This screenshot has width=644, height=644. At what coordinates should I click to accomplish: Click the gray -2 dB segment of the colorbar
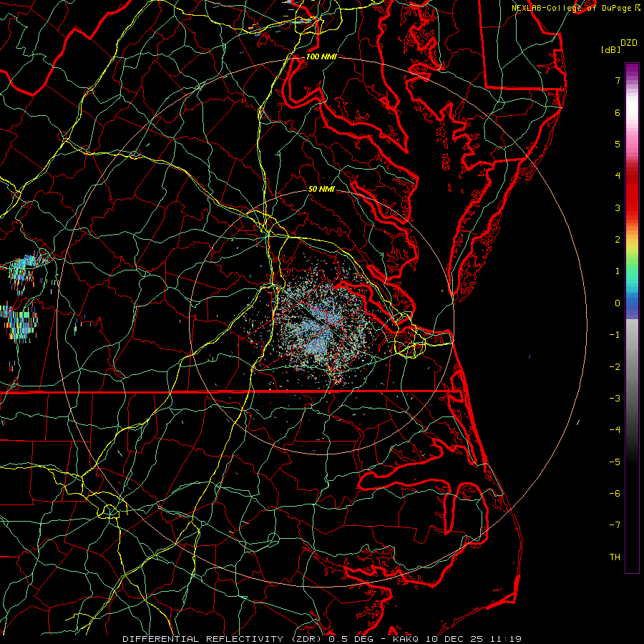click(x=632, y=366)
